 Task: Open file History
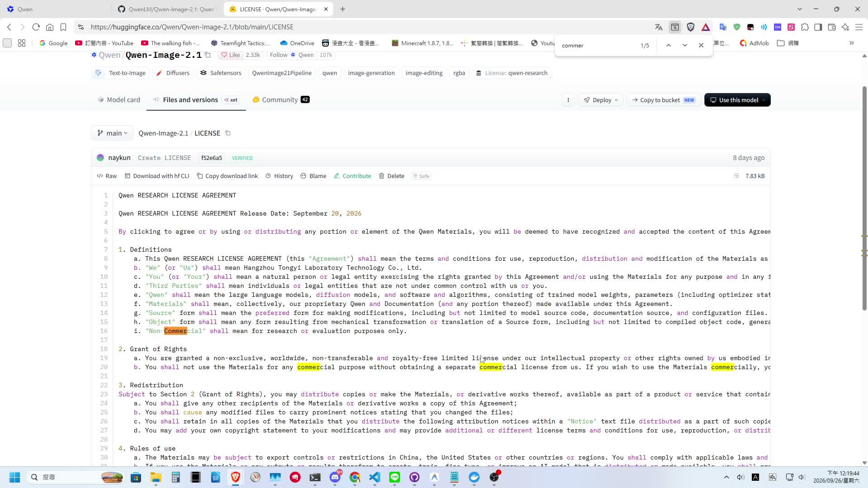coord(279,176)
